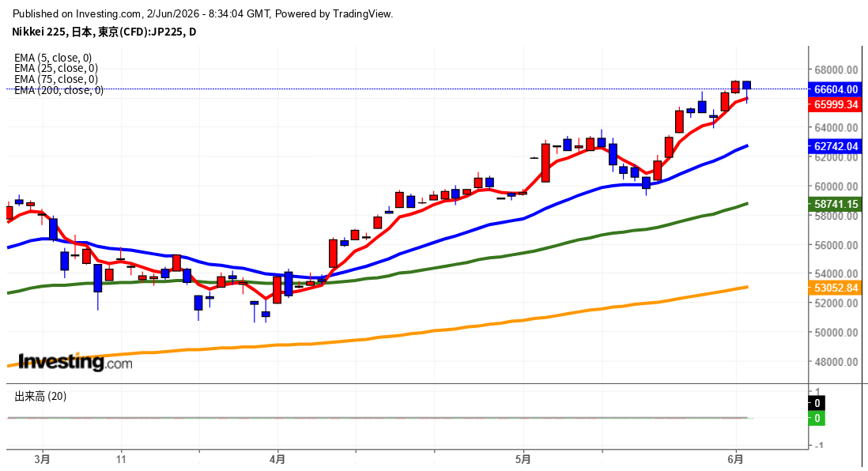868x471 pixels.
Task: Click the 60000.00 price axis label
Action: point(836,187)
